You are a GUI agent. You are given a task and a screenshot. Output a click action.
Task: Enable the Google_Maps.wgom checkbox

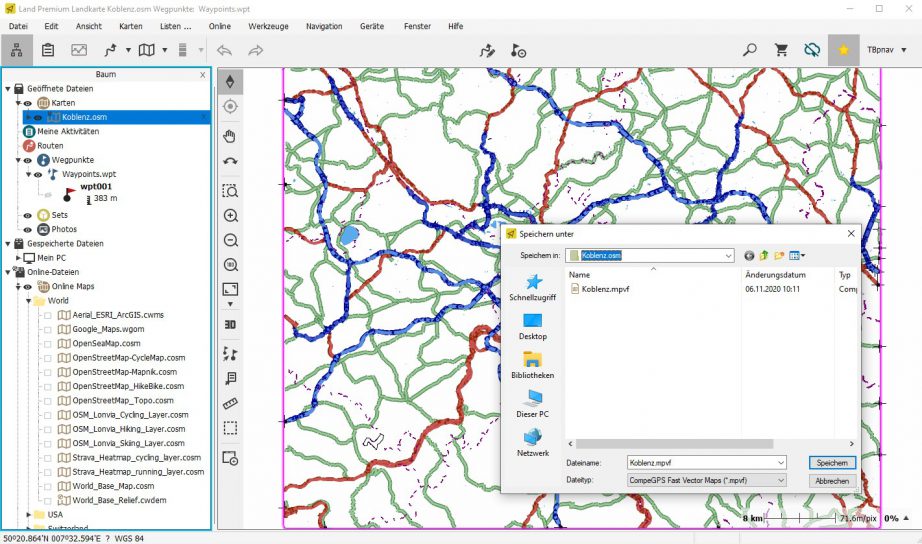pyautogui.click(x=47, y=329)
